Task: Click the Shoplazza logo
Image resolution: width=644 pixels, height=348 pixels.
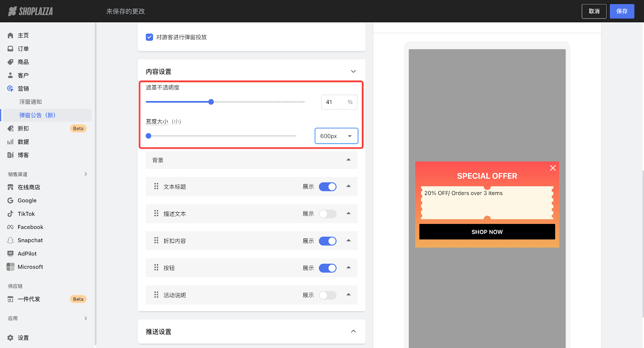Action: coord(31,11)
